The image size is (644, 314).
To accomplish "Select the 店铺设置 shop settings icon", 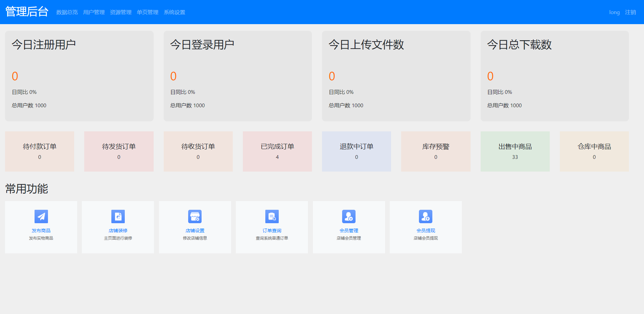I will 195,216.
